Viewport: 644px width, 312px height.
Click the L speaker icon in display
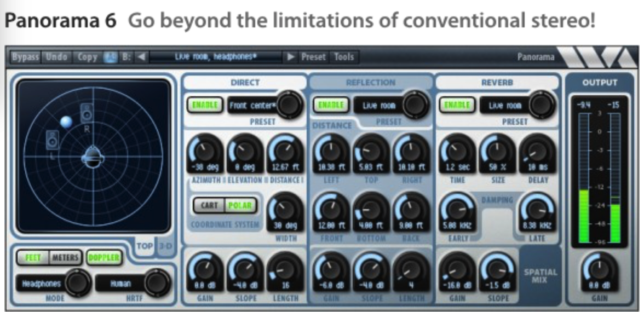[x=53, y=140]
